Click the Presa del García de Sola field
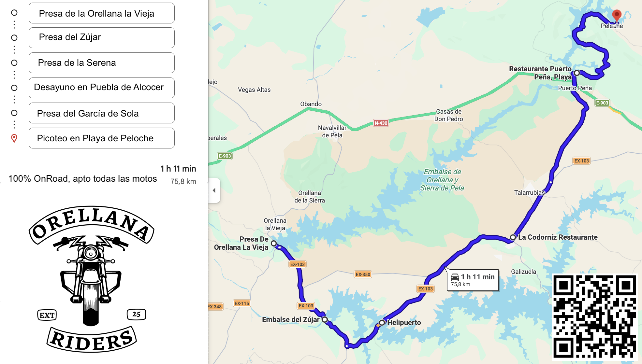Viewport: 642px width, 364px height. click(x=102, y=113)
